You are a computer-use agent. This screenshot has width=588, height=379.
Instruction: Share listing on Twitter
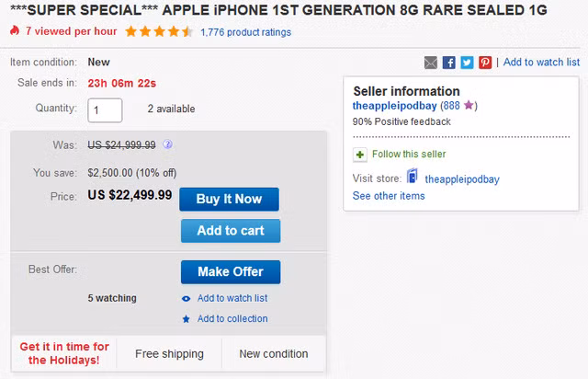[467, 63]
